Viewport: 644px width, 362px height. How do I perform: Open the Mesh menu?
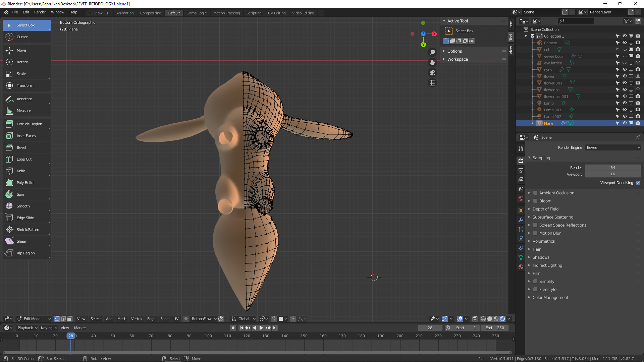click(122, 319)
